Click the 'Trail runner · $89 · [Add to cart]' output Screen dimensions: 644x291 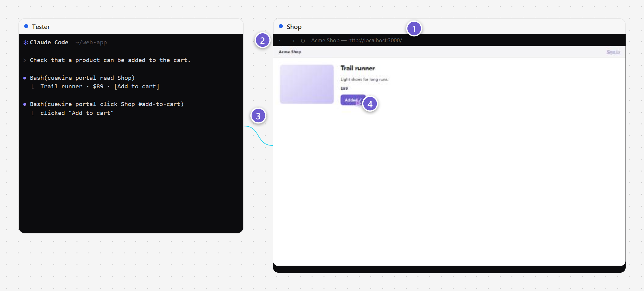pos(100,87)
